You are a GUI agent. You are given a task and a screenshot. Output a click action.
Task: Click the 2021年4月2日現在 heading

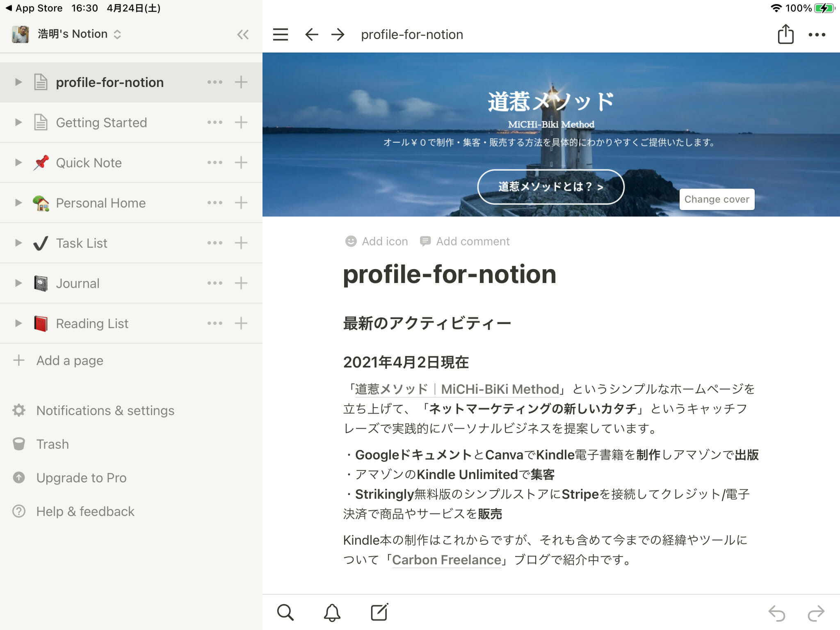(406, 362)
